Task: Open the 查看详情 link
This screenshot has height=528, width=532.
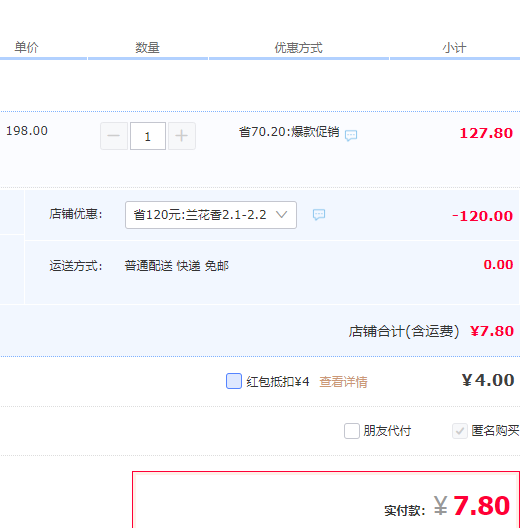Action: click(343, 382)
